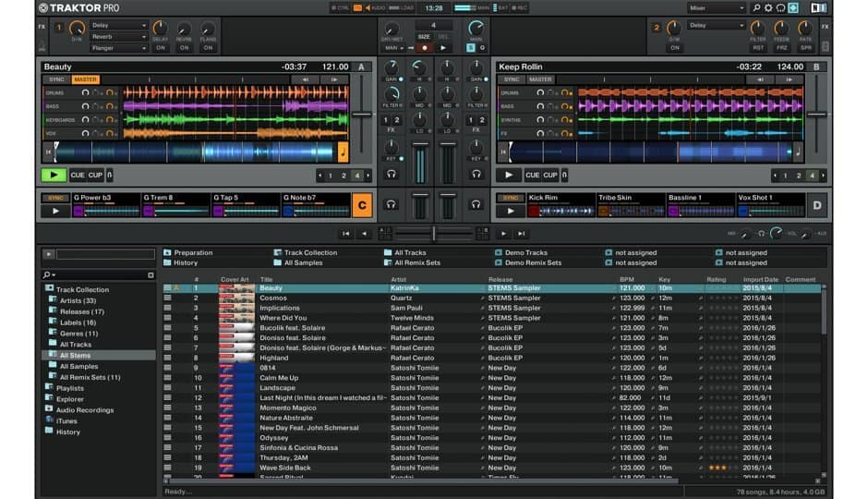
Task: Open the MAIN routing dropdown of loop recorder
Action: coord(393,48)
